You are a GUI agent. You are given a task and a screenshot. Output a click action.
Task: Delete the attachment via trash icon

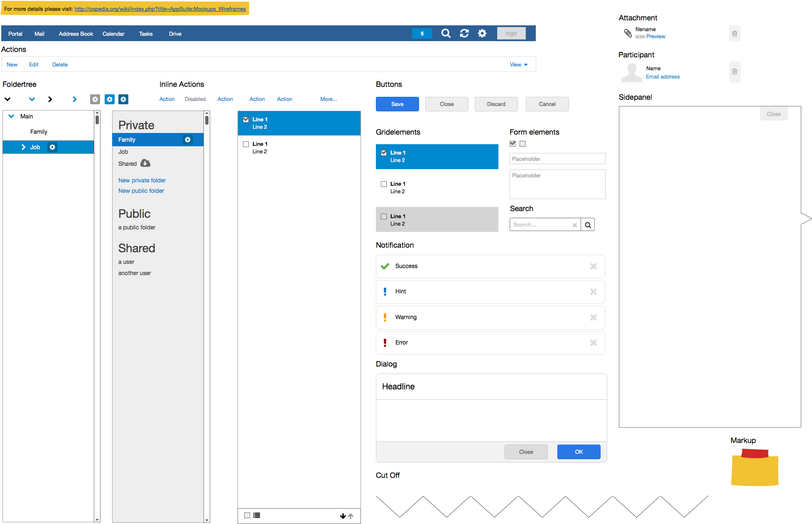(x=735, y=34)
